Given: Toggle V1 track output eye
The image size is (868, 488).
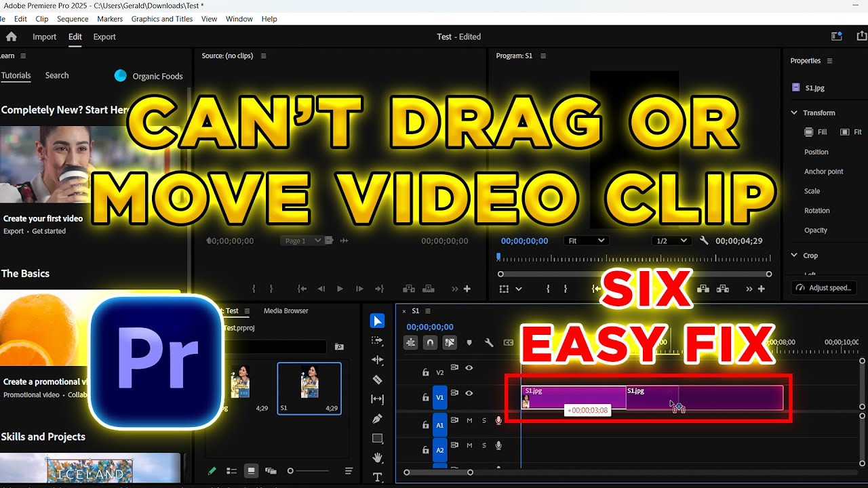Looking at the screenshot, I should (469, 393).
